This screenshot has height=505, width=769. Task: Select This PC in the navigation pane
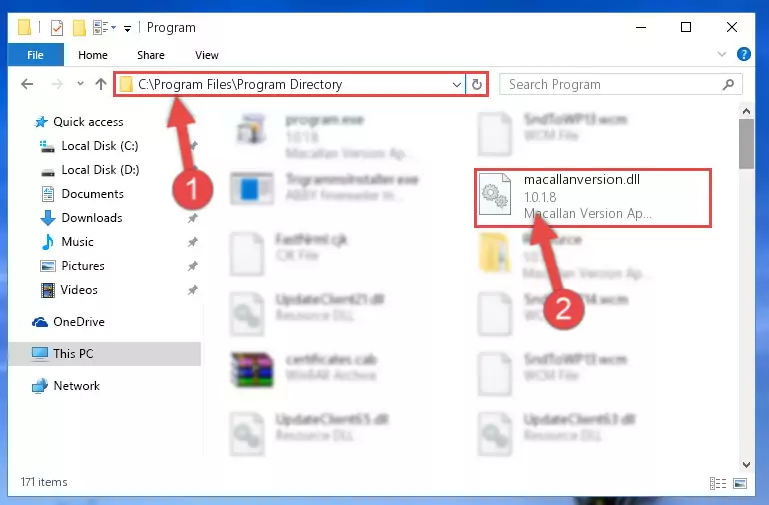(x=104, y=354)
